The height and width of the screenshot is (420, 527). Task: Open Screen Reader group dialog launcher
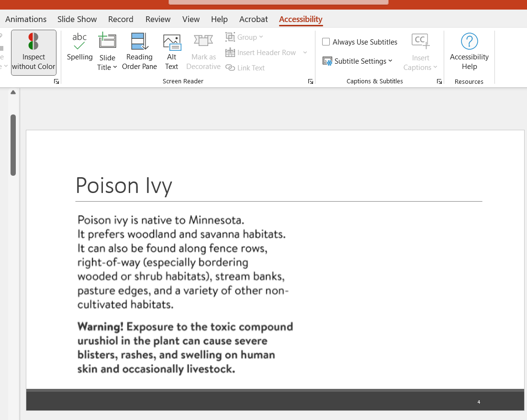point(311,81)
